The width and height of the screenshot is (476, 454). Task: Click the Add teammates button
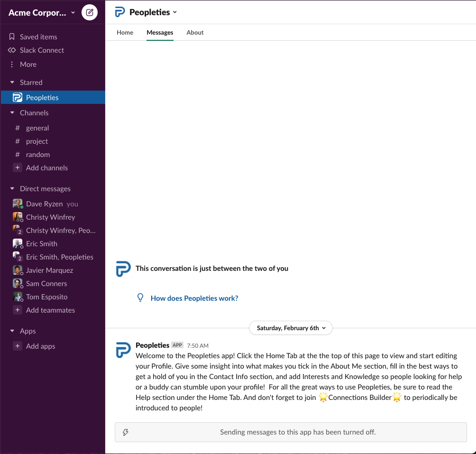tap(50, 310)
